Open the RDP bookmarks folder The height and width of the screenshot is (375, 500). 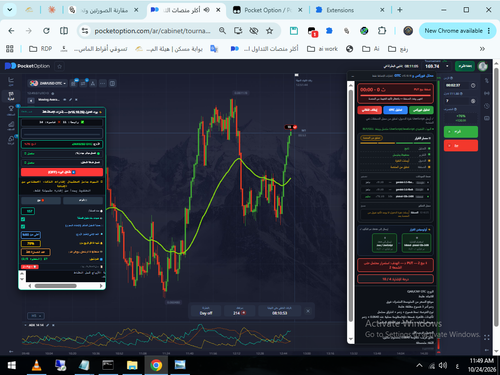point(40,49)
